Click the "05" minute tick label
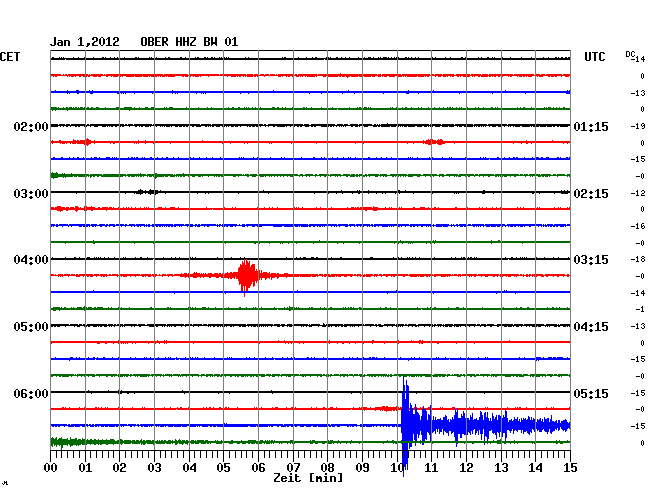The width and height of the screenshot is (650, 494). (x=223, y=468)
